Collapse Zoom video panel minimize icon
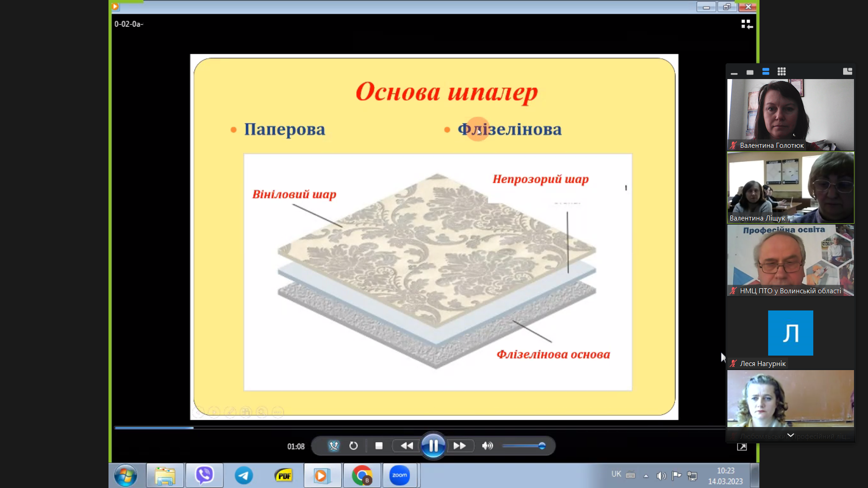868x488 pixels. tap(734, 73)
